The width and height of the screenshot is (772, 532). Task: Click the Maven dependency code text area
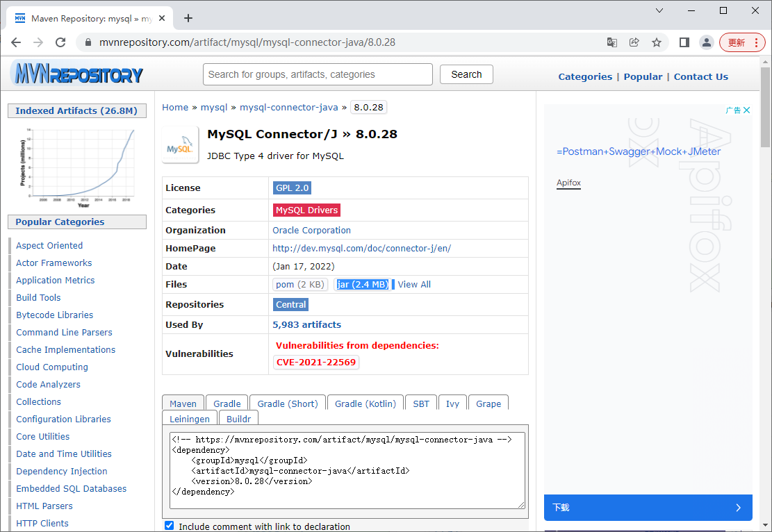(x=347, y=470)
